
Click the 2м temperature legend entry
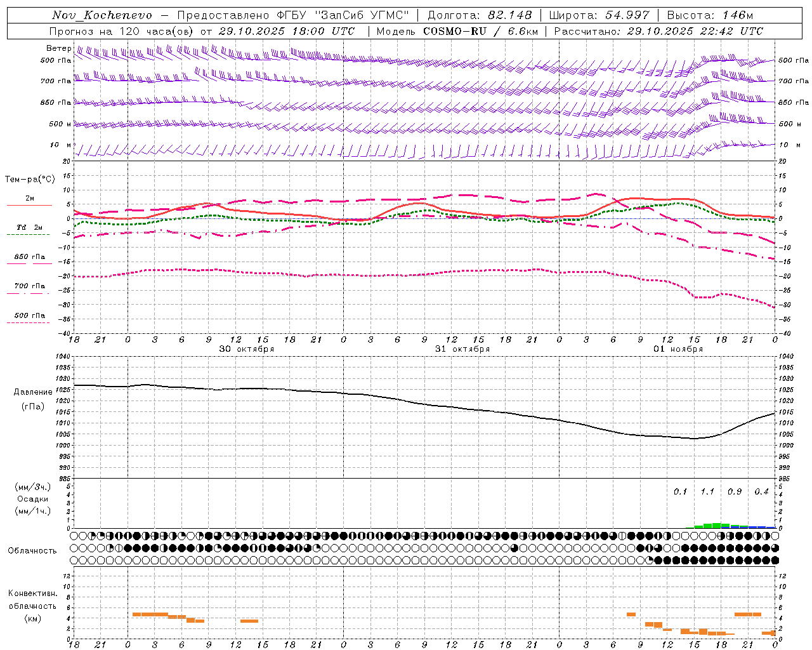(x=30, y=199)
